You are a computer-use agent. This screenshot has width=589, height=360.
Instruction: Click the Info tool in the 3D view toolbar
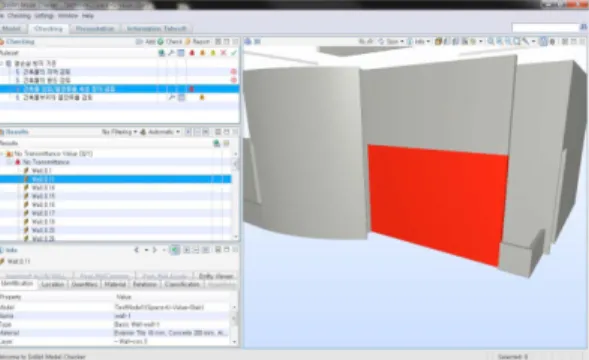[x=418, y=41]
